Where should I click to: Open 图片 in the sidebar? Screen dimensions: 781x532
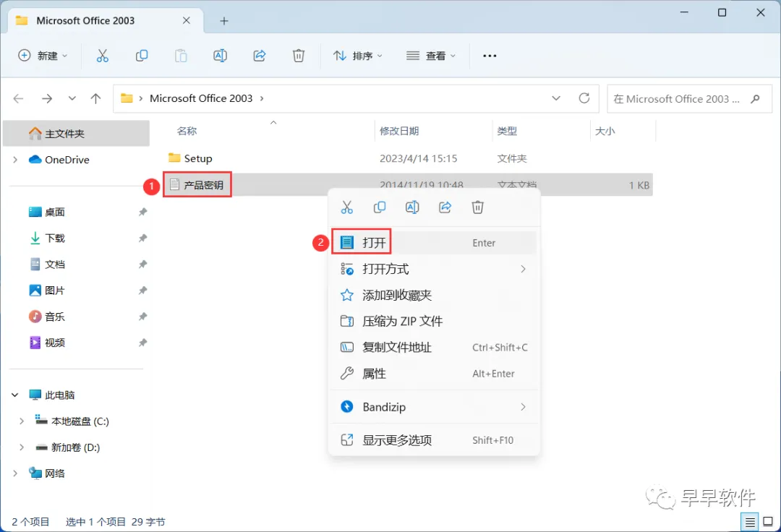pyautogui.click(x=55, y=291)
